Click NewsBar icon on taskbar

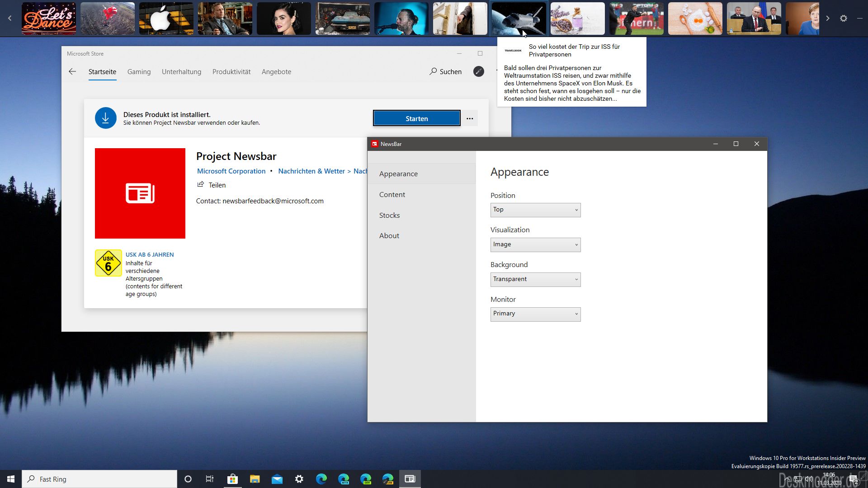click(410, 479)
